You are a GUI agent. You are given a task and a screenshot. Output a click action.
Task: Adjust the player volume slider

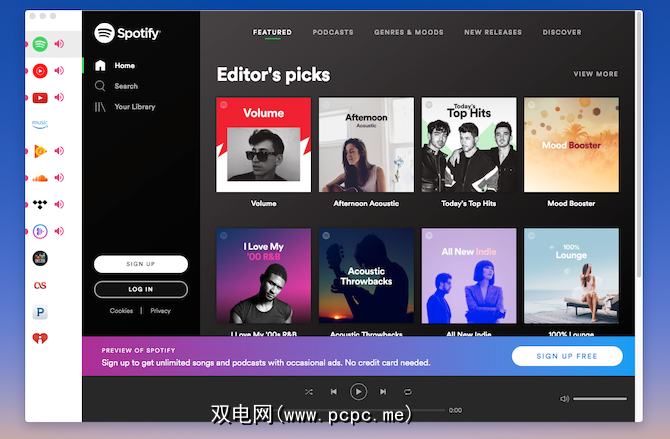click(x=600, y=399)
